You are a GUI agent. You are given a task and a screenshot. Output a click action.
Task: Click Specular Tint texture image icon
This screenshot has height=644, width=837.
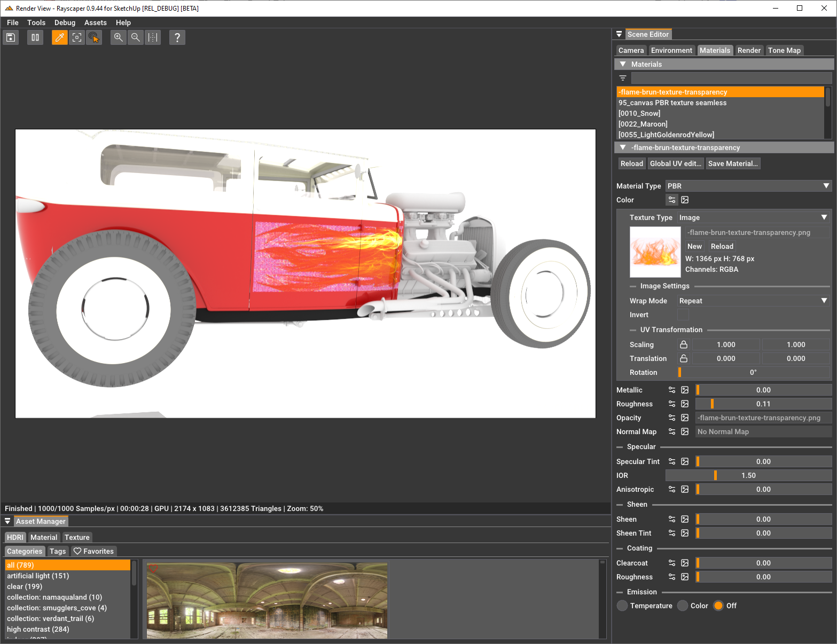pyautogui.click(x=685, y=461)
